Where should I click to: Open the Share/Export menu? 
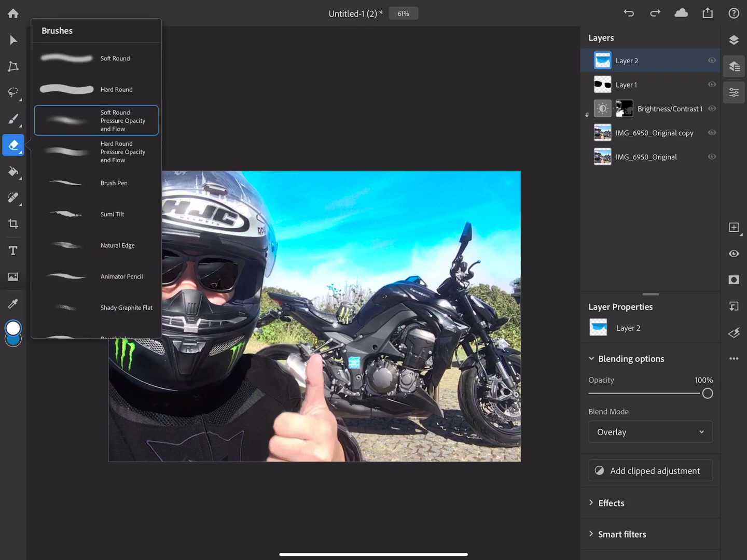click(708, 13)
